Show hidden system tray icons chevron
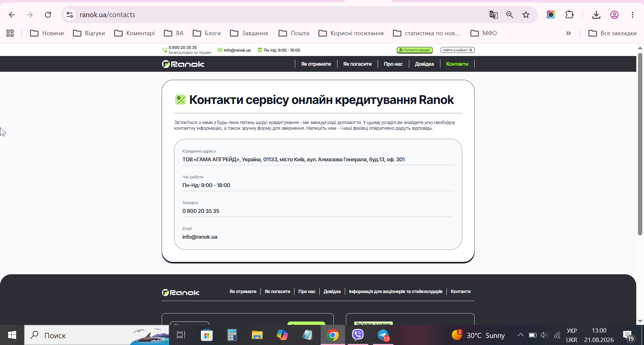 click(520, 335)
